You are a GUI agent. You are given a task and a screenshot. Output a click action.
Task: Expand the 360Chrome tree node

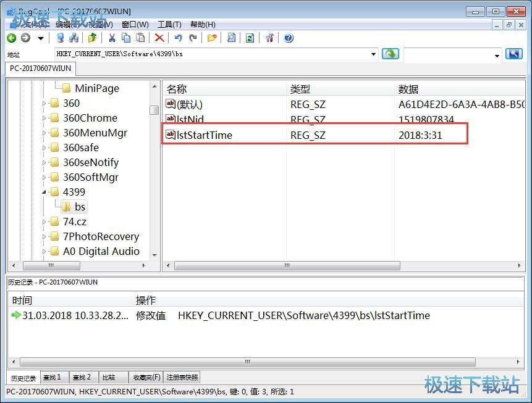tap(44, 118)
